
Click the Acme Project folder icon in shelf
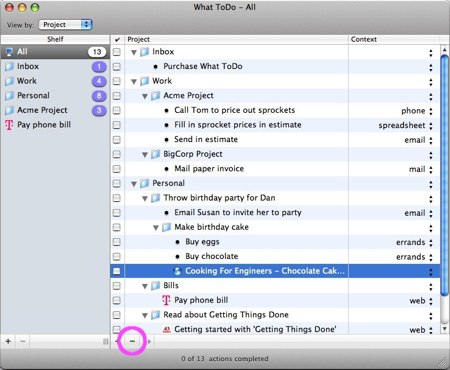9,110
